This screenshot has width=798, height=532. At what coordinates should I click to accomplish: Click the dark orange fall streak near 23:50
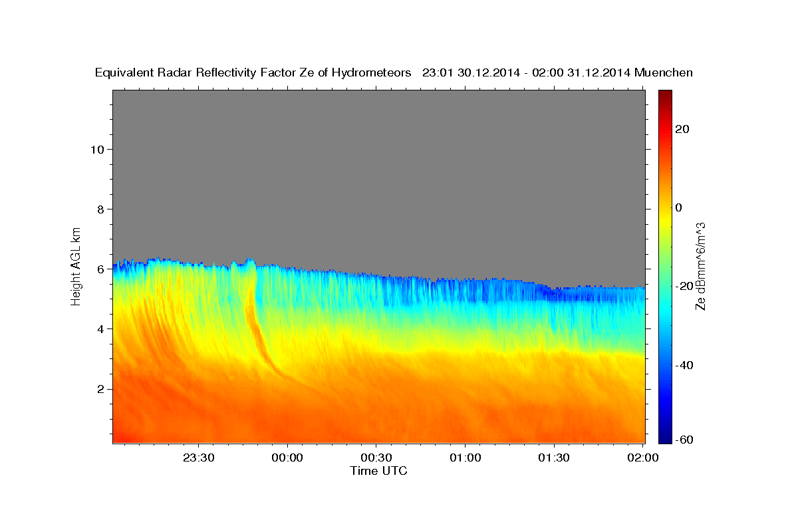(256, 329)
